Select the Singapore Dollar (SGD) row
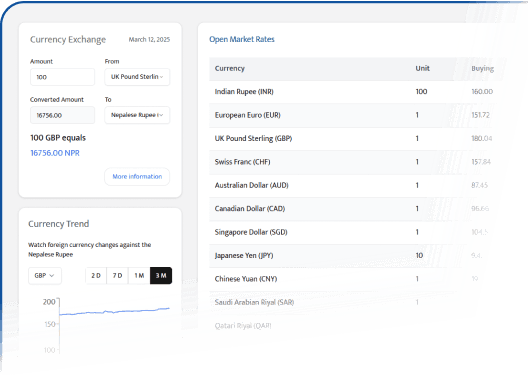528x382 pixels. pos(355,232)
